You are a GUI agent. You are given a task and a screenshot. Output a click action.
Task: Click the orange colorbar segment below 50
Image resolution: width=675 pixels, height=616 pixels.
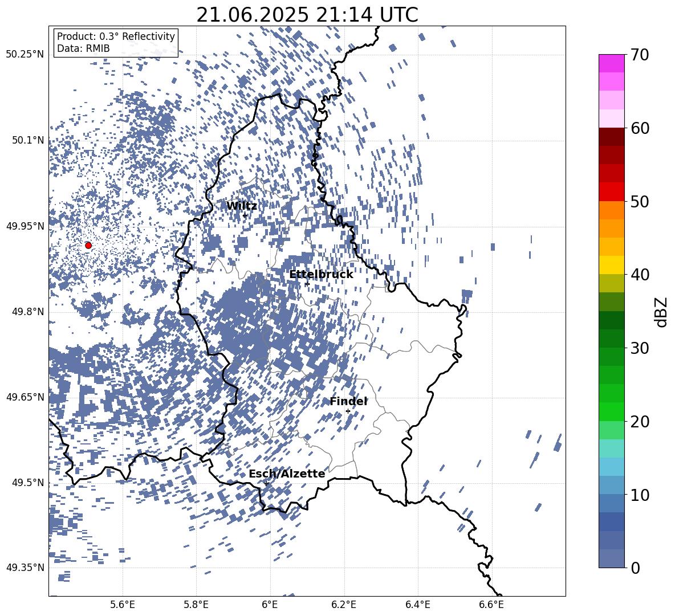611,210
